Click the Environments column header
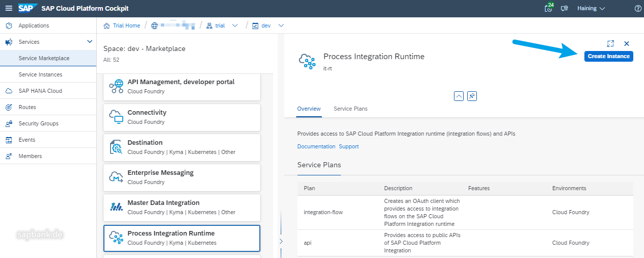Screen dimensions: 644x258 [x=569, y=188]
